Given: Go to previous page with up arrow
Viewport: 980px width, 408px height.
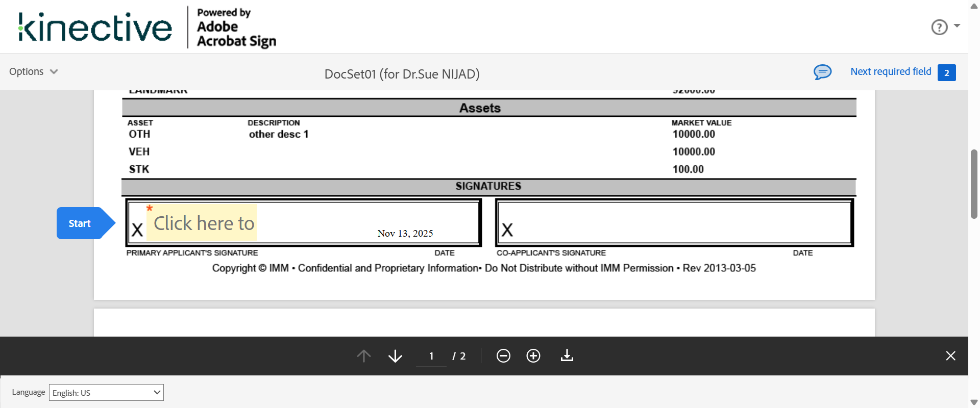Looking at the screenshot, I should [x=364, y=356].
